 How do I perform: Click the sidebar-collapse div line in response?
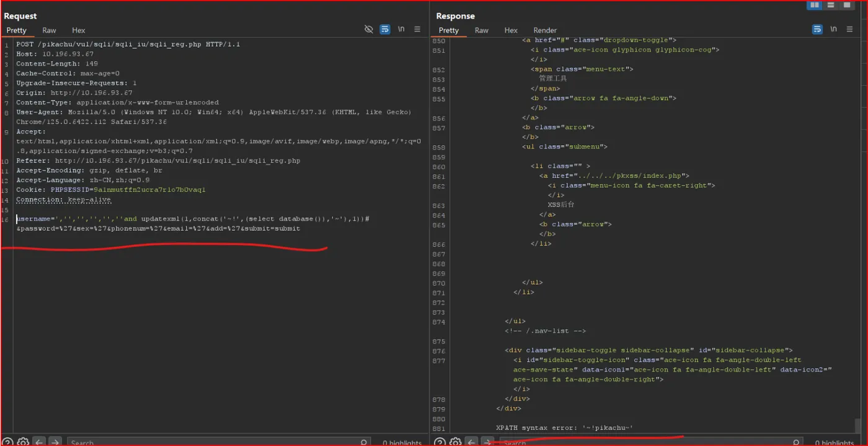pos(649,350)
